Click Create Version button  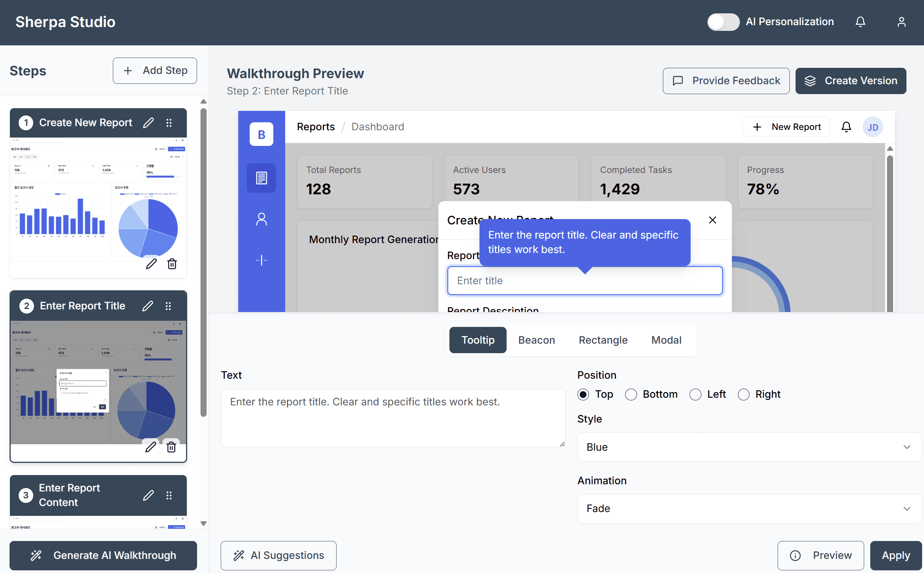click(x=851, y=81)
